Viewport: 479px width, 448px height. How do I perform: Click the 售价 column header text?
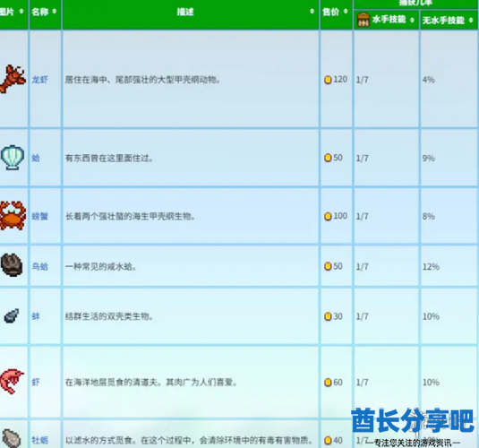coord(331,12)
